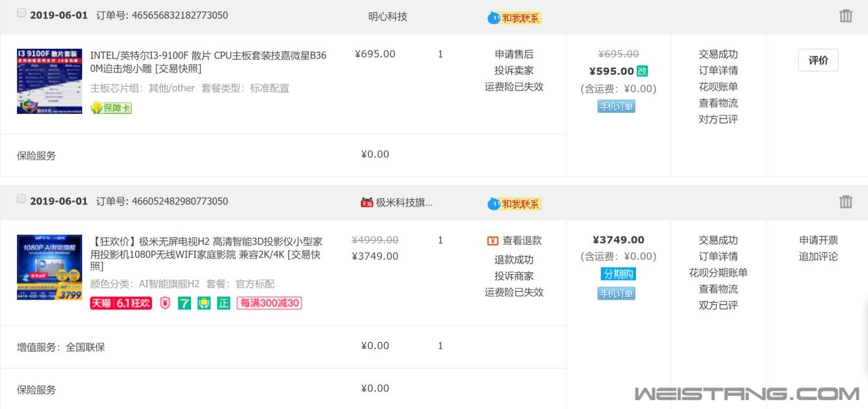Click 对方已评 in the CPU order
This screenshot has width=868, height=409.
click(x=718, y=119)
